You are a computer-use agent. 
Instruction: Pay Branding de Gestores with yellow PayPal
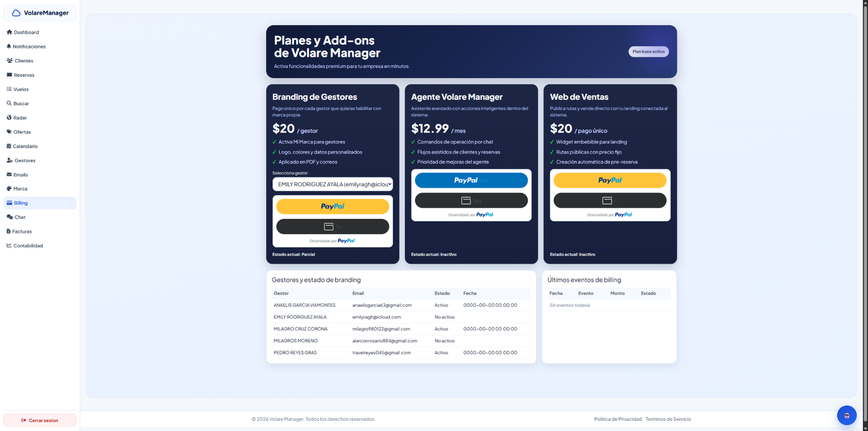tap(333, 206)
